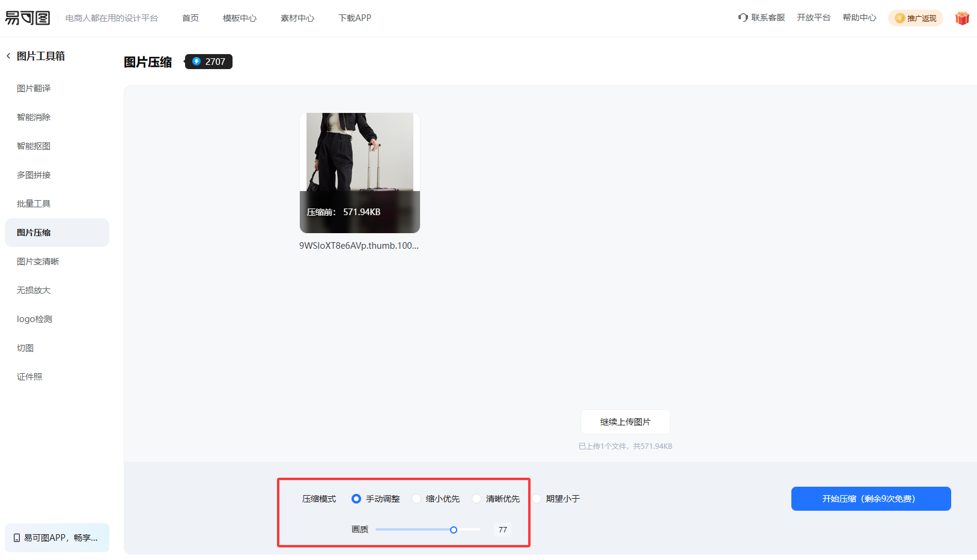Open 下载APP in the top navigation
The width and height of the screenshot is (977, 560).
[x=355, y=18]
